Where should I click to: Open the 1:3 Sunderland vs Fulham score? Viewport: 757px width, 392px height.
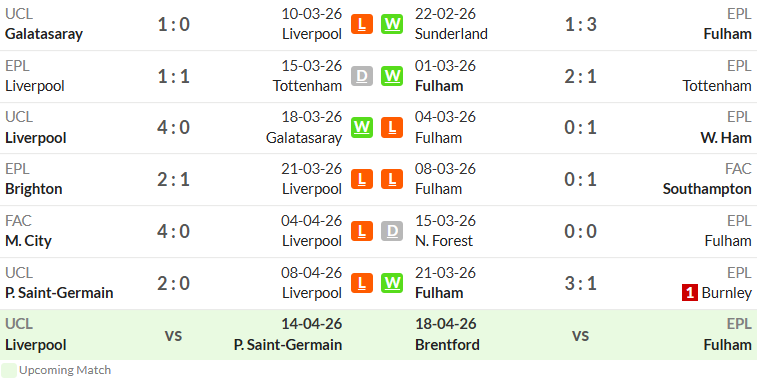tap(580, 24)
